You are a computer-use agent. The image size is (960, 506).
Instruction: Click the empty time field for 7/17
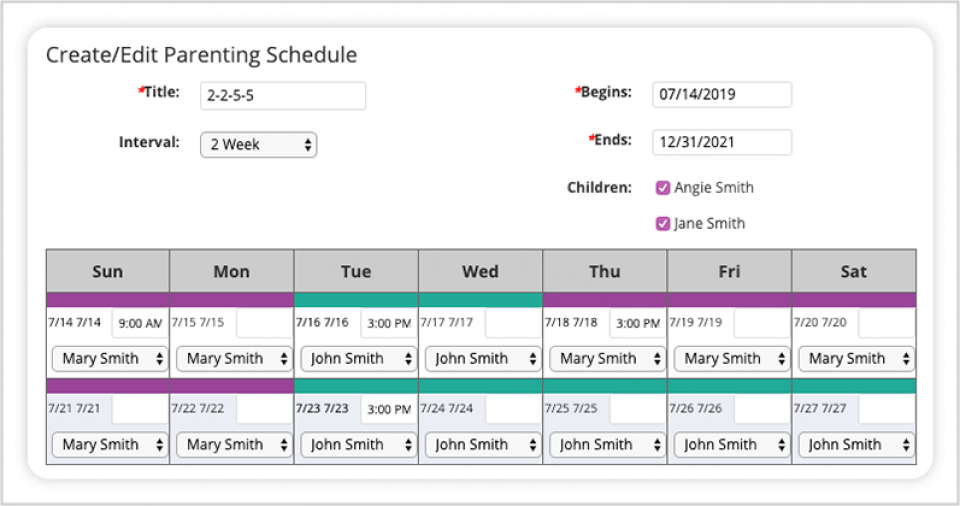(x=511, y=323)
